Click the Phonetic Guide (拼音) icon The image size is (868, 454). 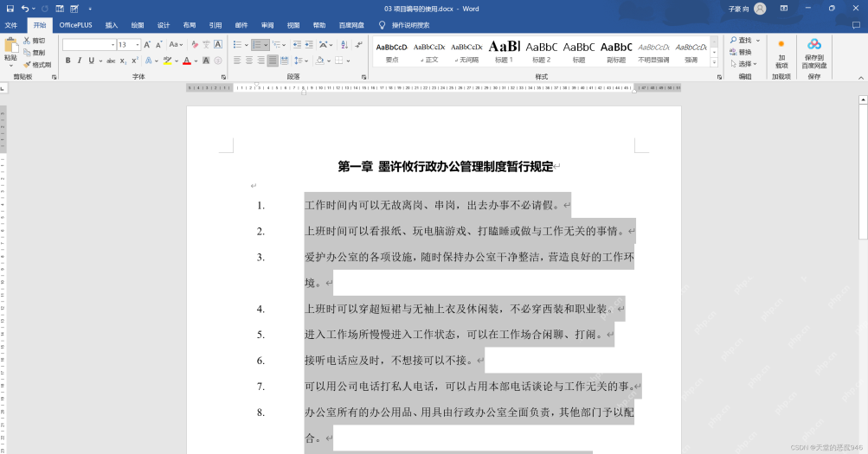206,44
